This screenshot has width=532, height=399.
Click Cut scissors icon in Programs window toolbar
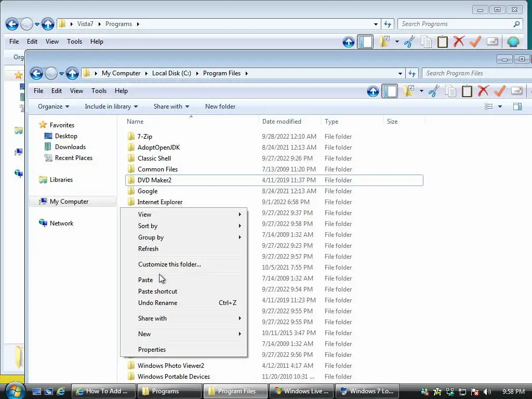pos(409,42)
